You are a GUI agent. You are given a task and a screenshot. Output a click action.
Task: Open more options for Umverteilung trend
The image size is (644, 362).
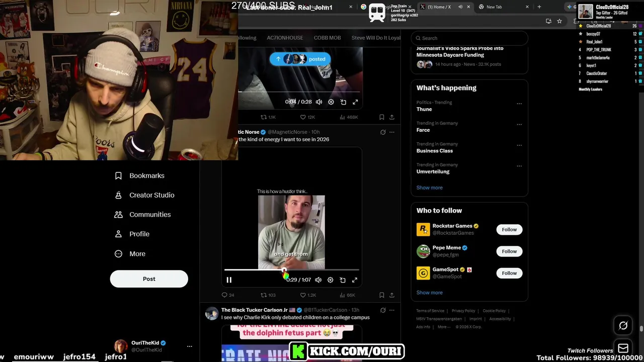pyautogui.click(x=519, y=166)
